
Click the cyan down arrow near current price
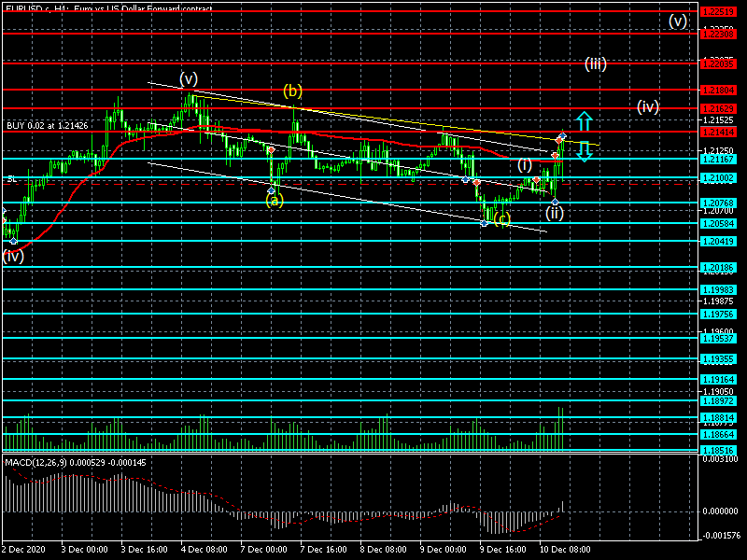[x=583, y=151]
